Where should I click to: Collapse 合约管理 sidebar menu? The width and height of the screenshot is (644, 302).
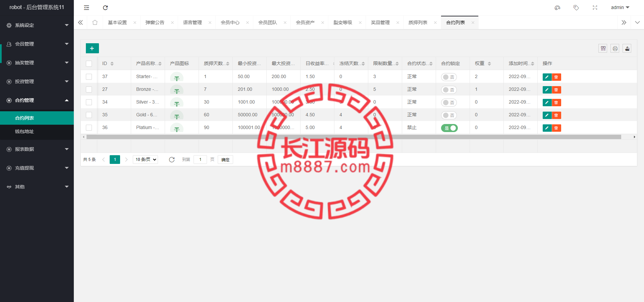click(37, 100)
